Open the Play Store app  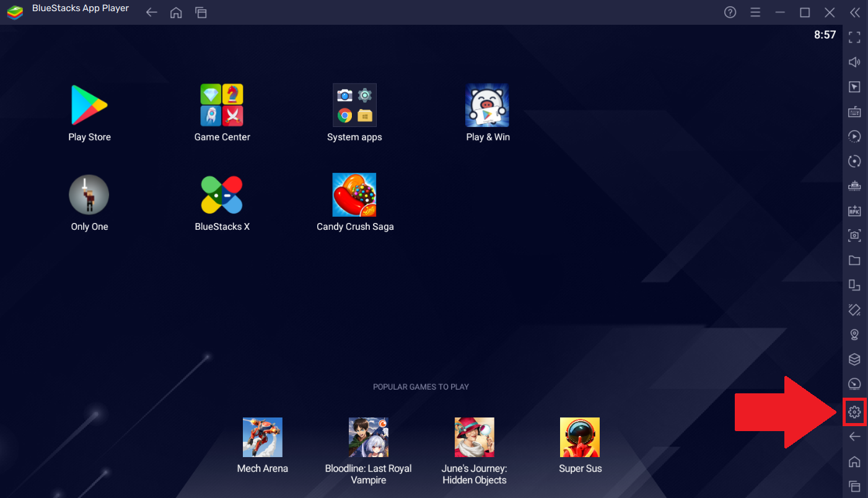point(89,105)
